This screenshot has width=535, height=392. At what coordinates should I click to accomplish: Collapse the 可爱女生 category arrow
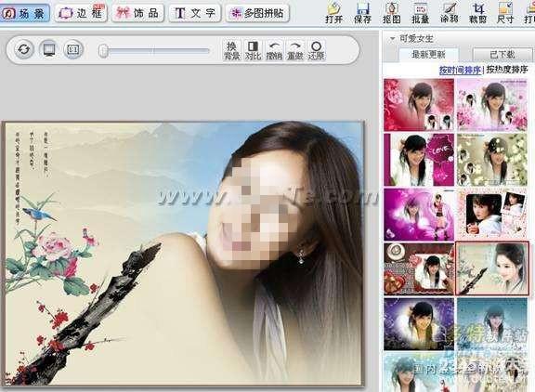pyautogui.click(x=392, y=39)
